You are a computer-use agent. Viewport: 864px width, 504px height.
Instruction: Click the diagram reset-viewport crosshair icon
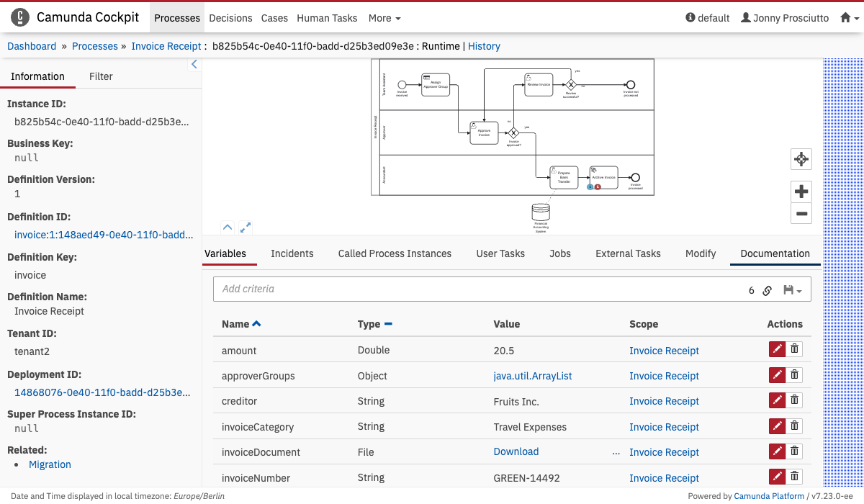(x=801, y=159)
